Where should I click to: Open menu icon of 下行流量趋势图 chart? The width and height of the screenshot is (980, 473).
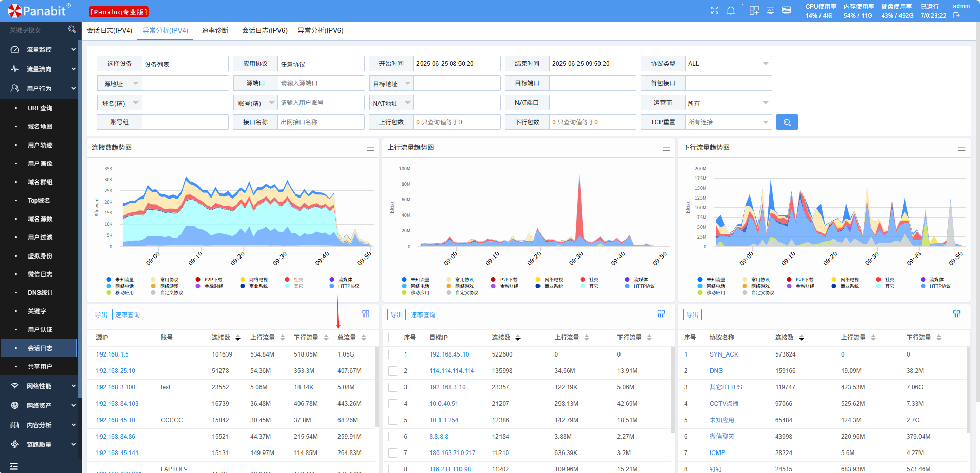[x=962, y=148]
